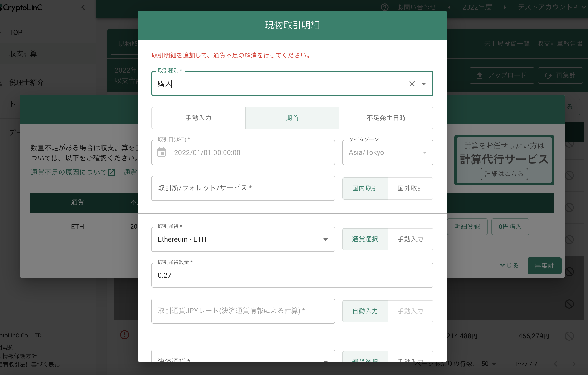Go to next fiscal year arrow
This screenshot has width=588, height=375.
(x=505, y=7)
